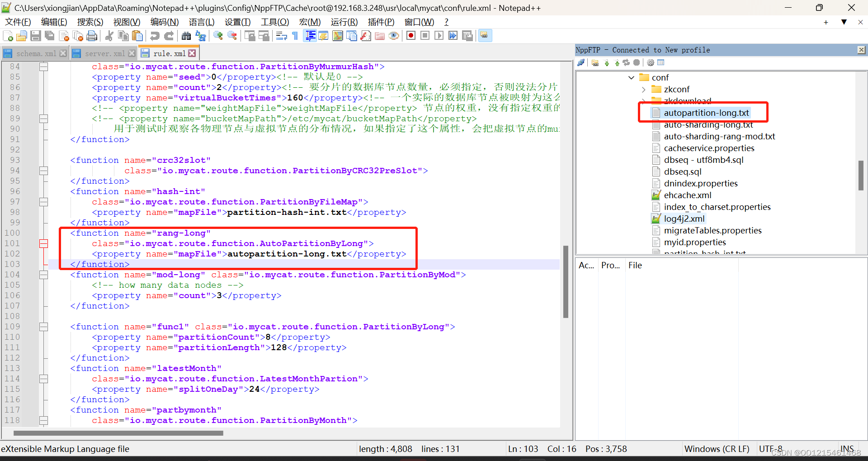The image size is (868, 461).
Task: Click the Cut scissors icon
Action: click(x=109, y=36)
